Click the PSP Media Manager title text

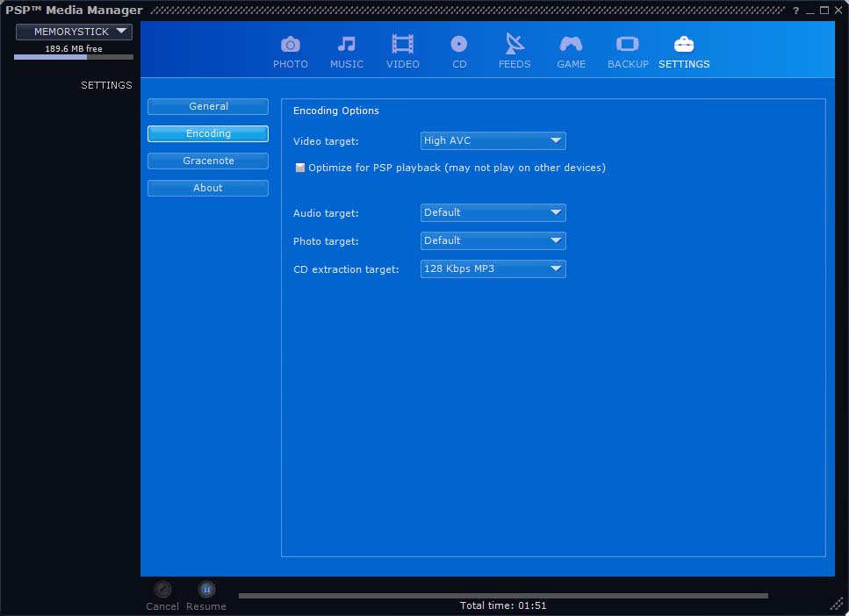(74, 11)
